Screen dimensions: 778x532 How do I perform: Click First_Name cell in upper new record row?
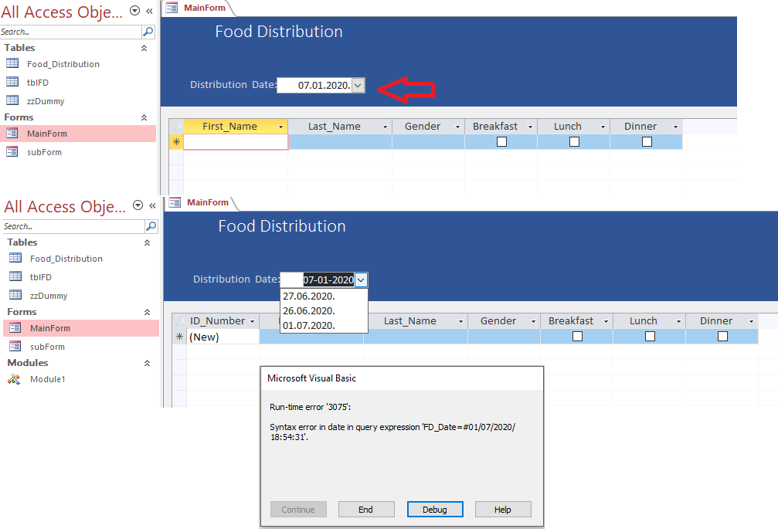236,142
